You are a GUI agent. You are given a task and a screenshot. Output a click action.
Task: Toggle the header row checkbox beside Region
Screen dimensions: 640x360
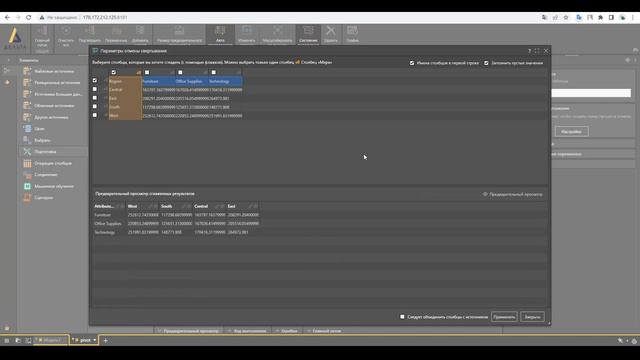point(95,81)
